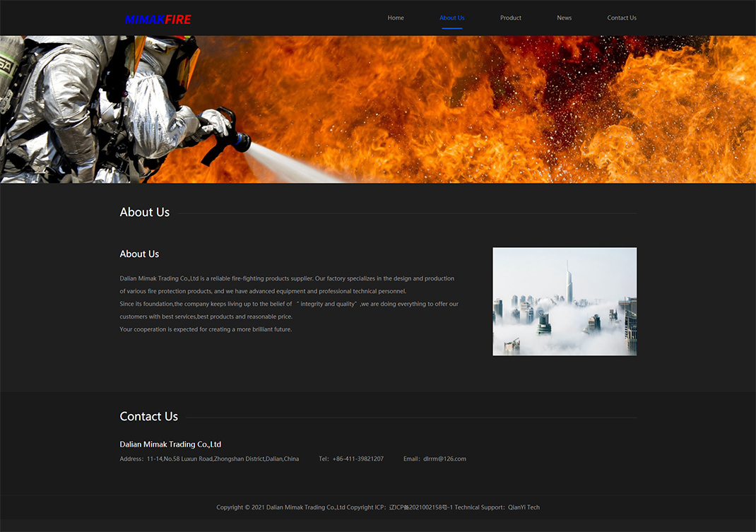The width and height of the screenshot is (756, 532).
Task: Open the ICP registration number link in the footer
Action: [x=420, y=507]
